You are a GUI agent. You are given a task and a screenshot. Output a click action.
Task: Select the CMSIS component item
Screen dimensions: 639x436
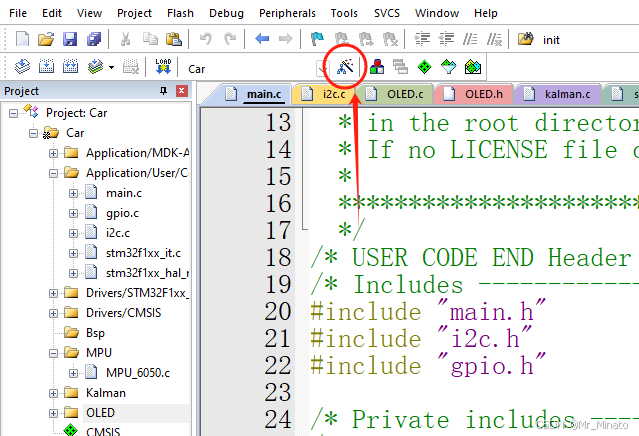pyautogui.click(x=103, y=431)
